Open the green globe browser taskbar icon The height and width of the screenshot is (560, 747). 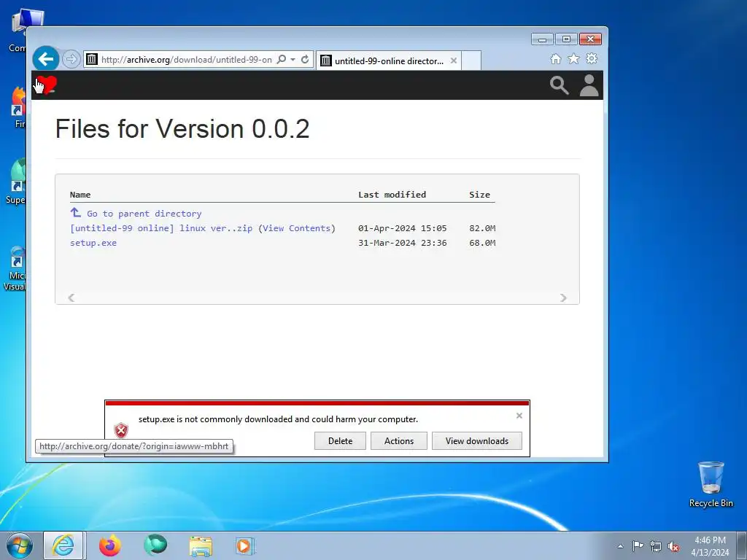pyautogui.click(x=155, y=545)
